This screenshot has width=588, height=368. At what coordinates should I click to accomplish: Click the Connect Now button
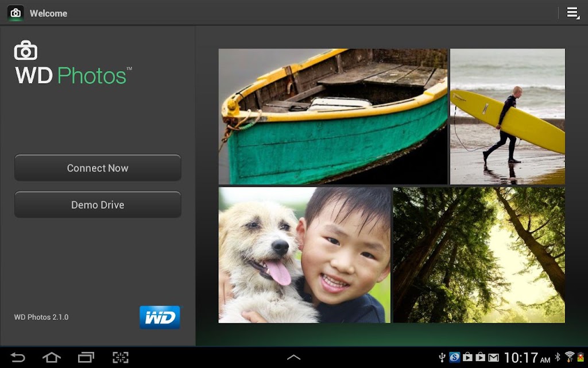coord(98,168)
